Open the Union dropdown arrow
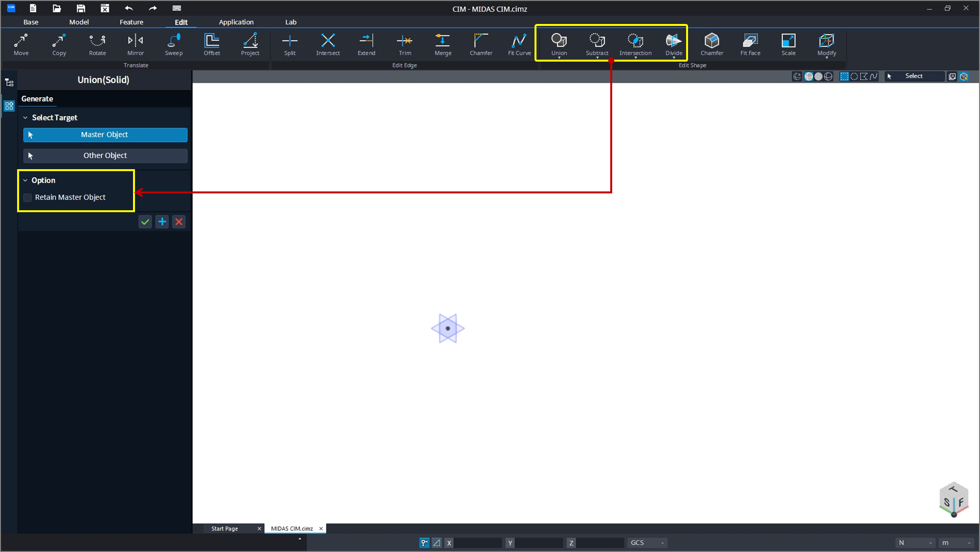This screenshot has height=552, width=980. point(559,58)
